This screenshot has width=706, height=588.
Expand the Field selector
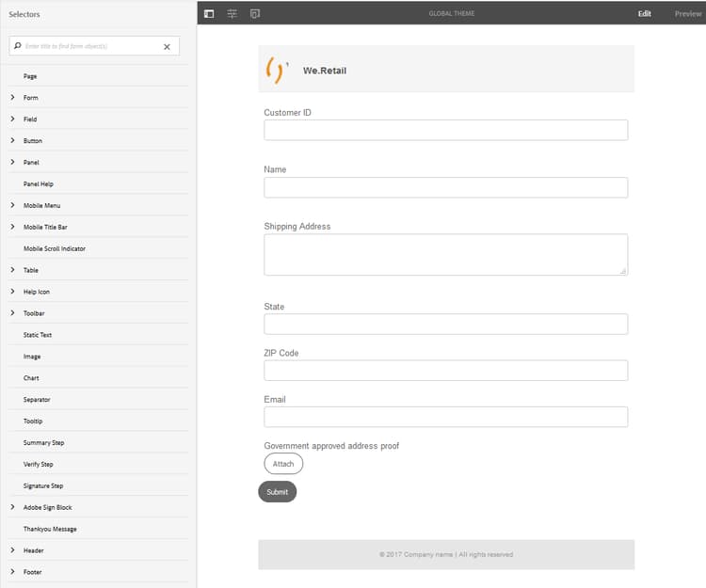[x=12, y=119]
